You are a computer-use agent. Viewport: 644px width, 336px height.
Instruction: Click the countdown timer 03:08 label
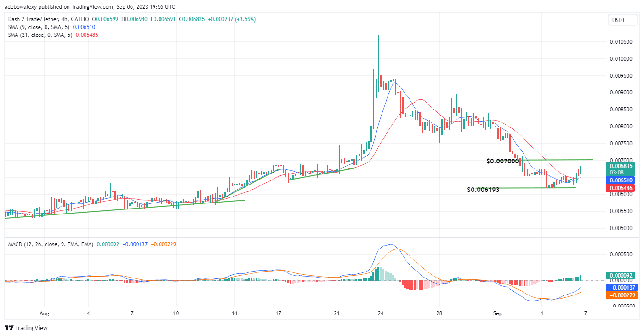pyautogui.click(x=617, y=173)
